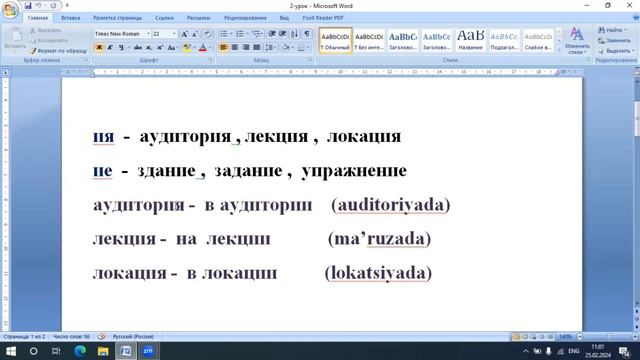
Task: Open the Рецензирование (Review) tab
Action: click(x=245, y=18)
